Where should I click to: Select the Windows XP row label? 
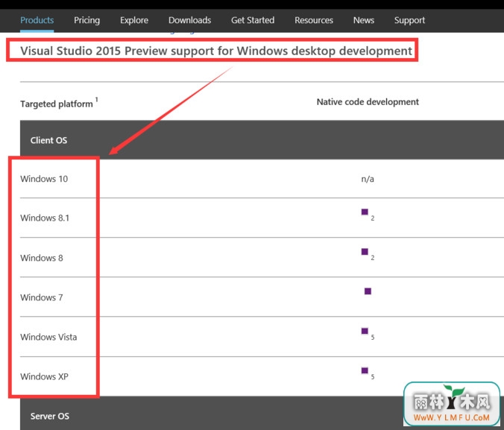[x=44, y=376]
